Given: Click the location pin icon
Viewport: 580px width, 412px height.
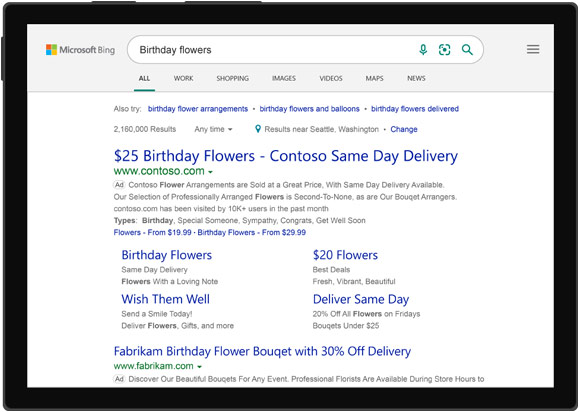Looking at the screenshot, I should coord(258,129).
